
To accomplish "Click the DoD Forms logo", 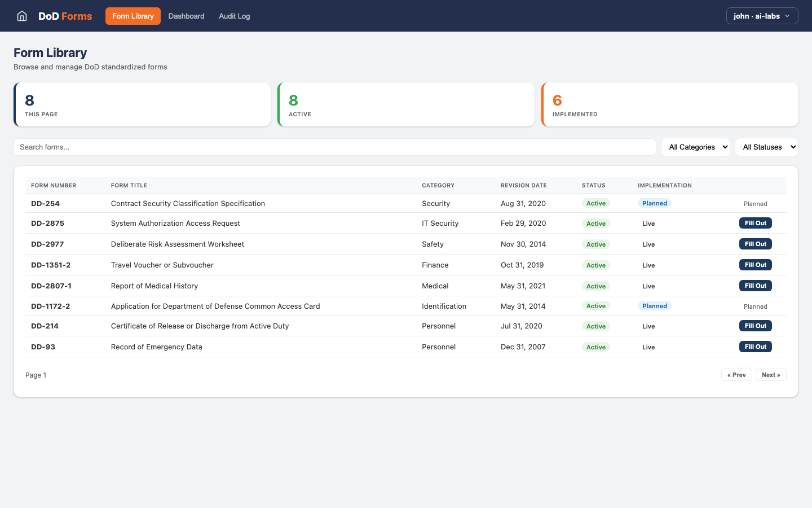I will pyautogui.click(x=65, y=16).
